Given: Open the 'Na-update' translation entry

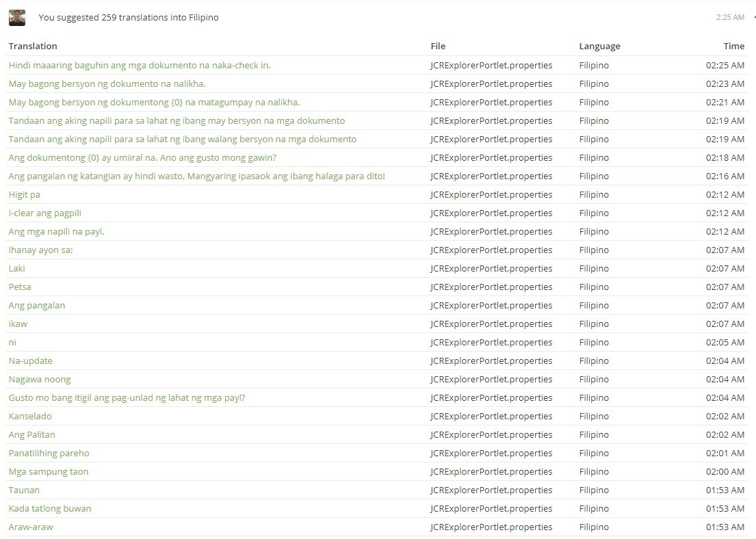Looking at the screenshot, I should pyautogui.click(x=30, y=361).
